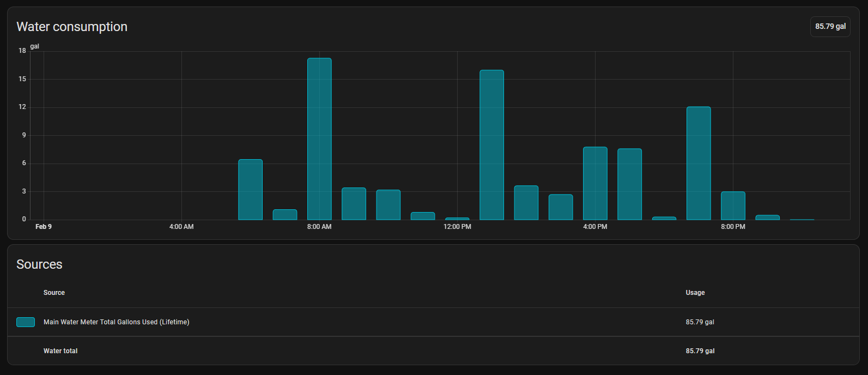Click the Water total row label

(60, 351)
